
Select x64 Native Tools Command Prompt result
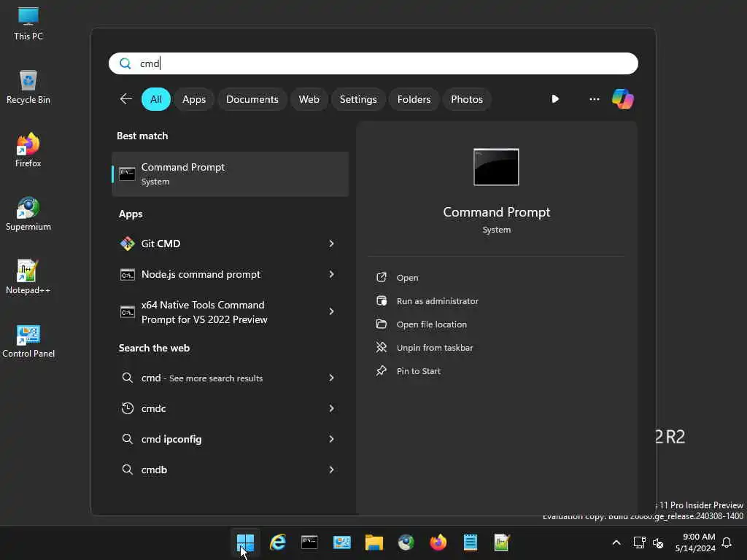click(x=230, y=312)
